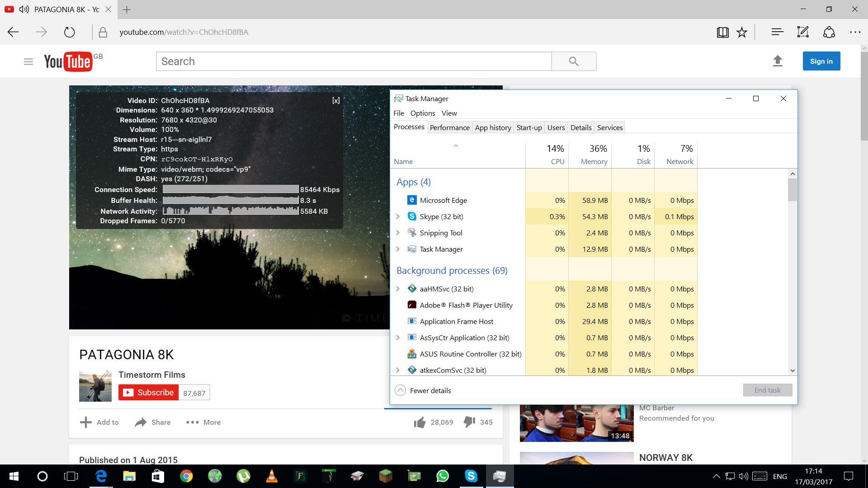
Task: Click the YouTube upload arrow icon
Action: (x=778, y=61)
